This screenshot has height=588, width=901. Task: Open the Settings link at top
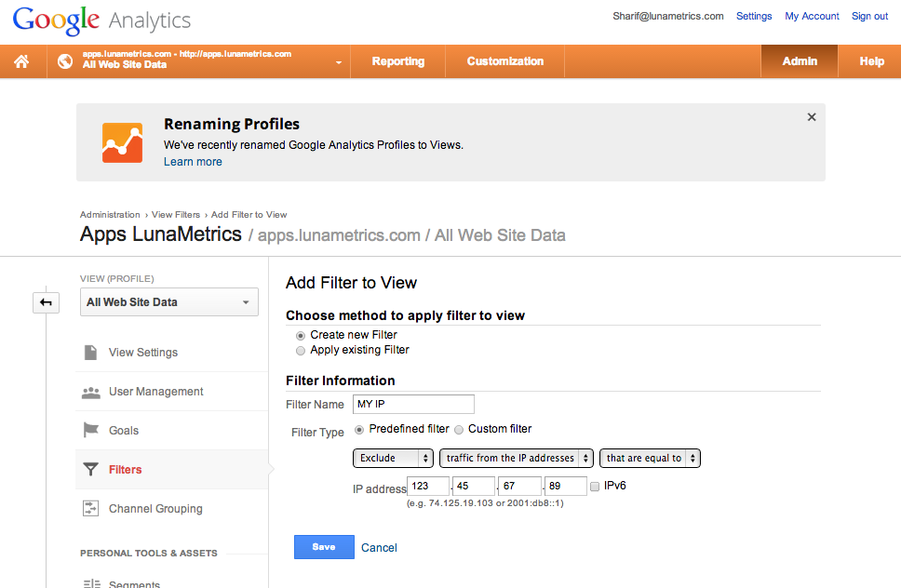(x=754, y=16)
